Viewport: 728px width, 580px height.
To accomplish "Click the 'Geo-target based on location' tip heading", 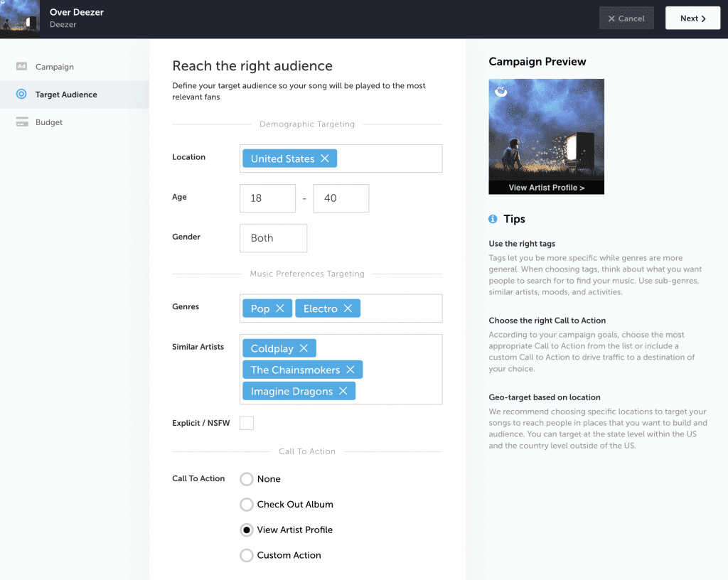I will tap(544, 397).
